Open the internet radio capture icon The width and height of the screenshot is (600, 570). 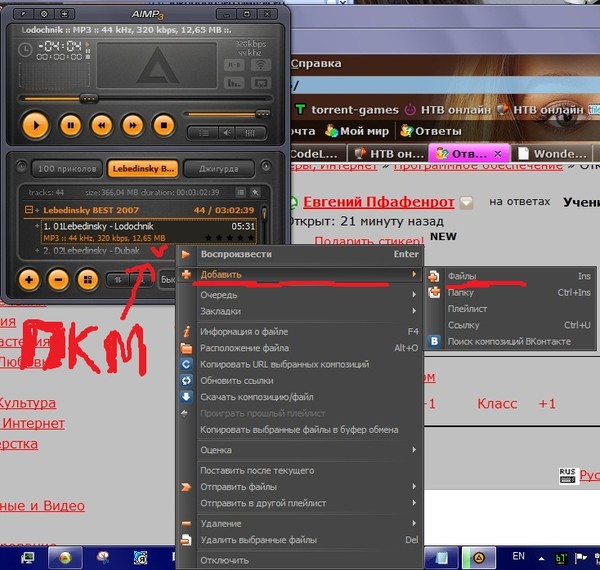pyautogui.click(x=261, y=65)
